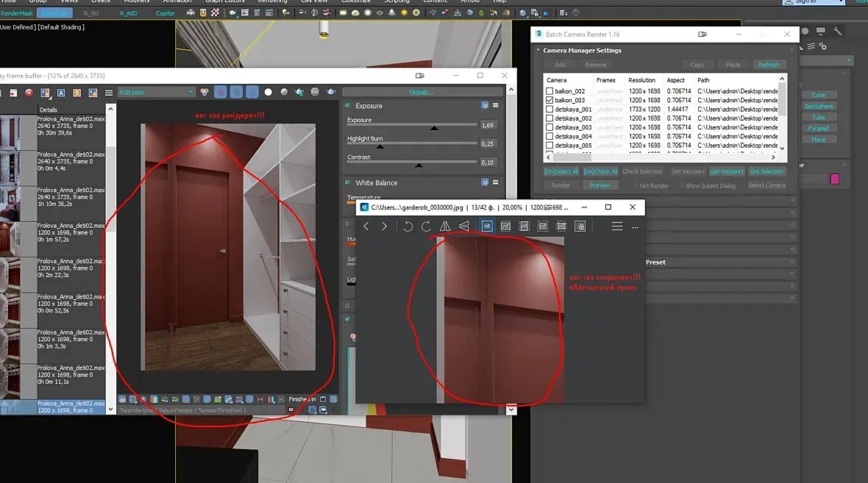Toggle the red R channel in frame buffer

pos(221,92)
